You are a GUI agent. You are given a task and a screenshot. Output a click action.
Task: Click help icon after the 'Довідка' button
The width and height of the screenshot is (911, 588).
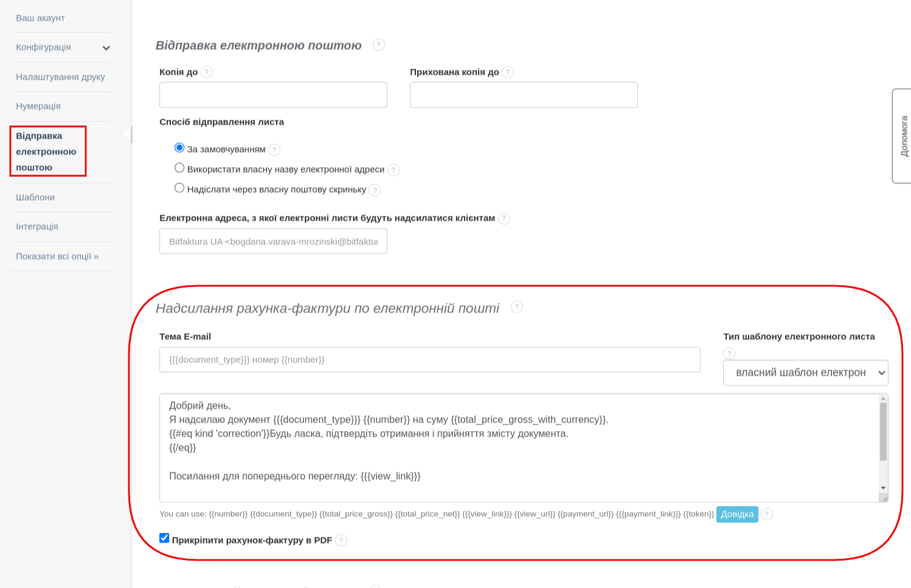(767, 514)
